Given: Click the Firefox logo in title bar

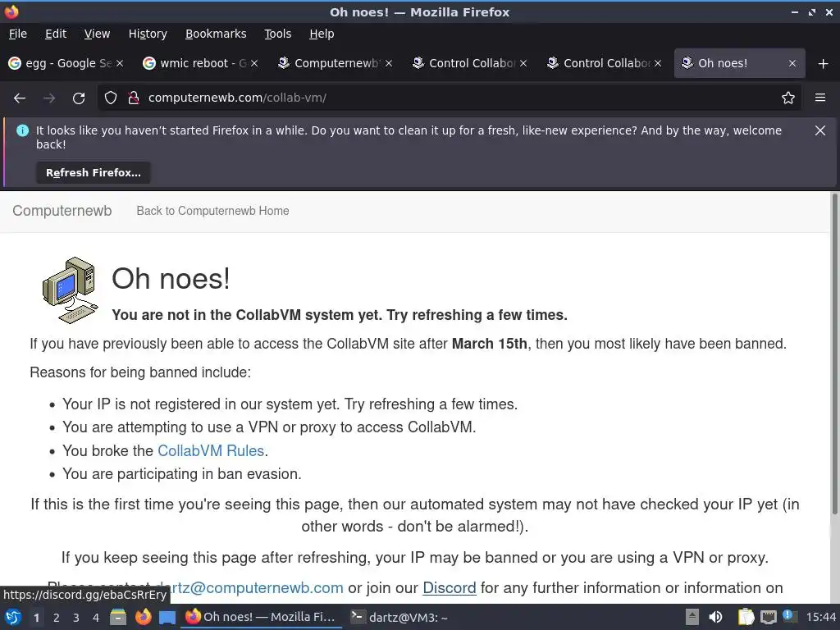Looking at the screenshot, I should tap(11, 11).
